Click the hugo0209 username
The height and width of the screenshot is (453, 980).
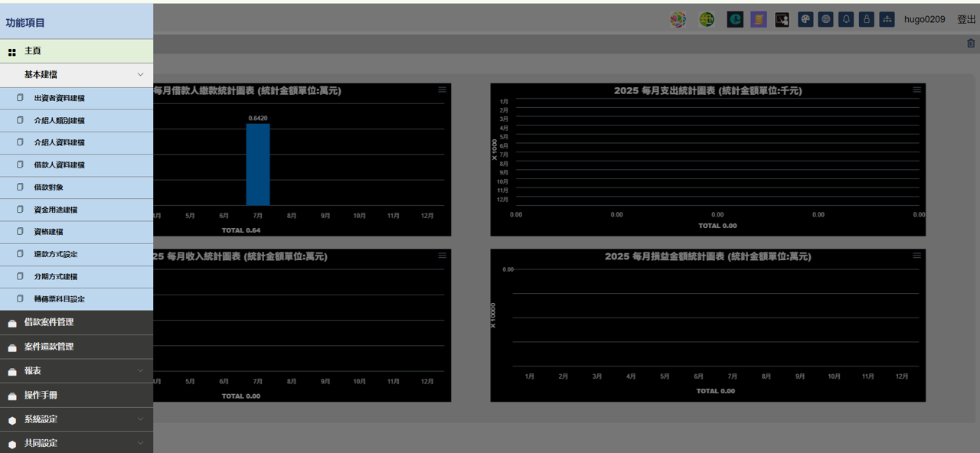(x=924, y=20)
